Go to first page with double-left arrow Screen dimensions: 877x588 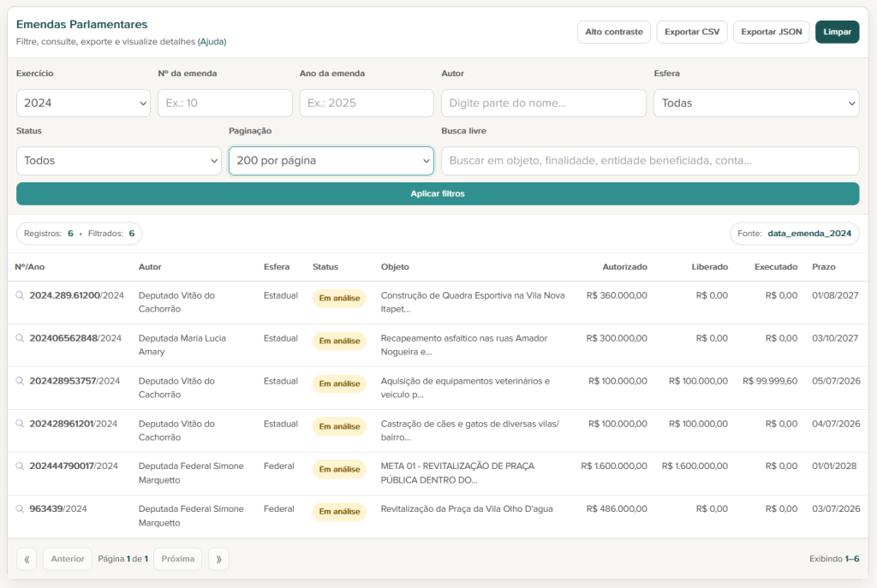tap(27, 559)
